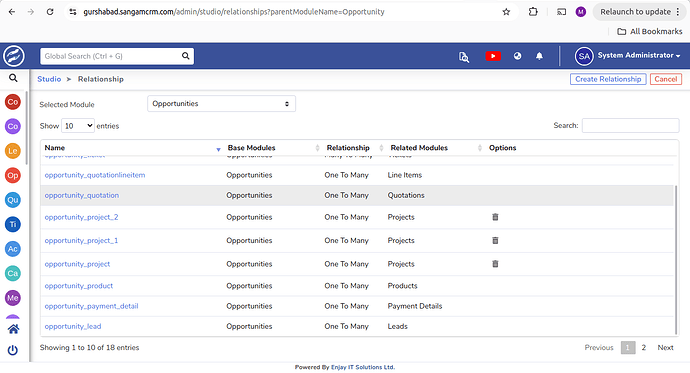The image size is (690, 373).
Task: Open notifications bell icon
Action: point(539,56)
